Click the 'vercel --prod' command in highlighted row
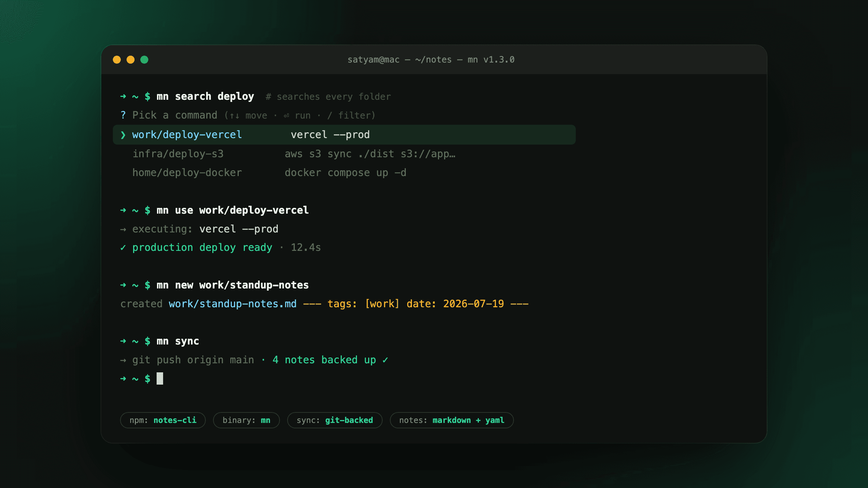The width and height of the screenshot is (868, 488). [330, 135]
